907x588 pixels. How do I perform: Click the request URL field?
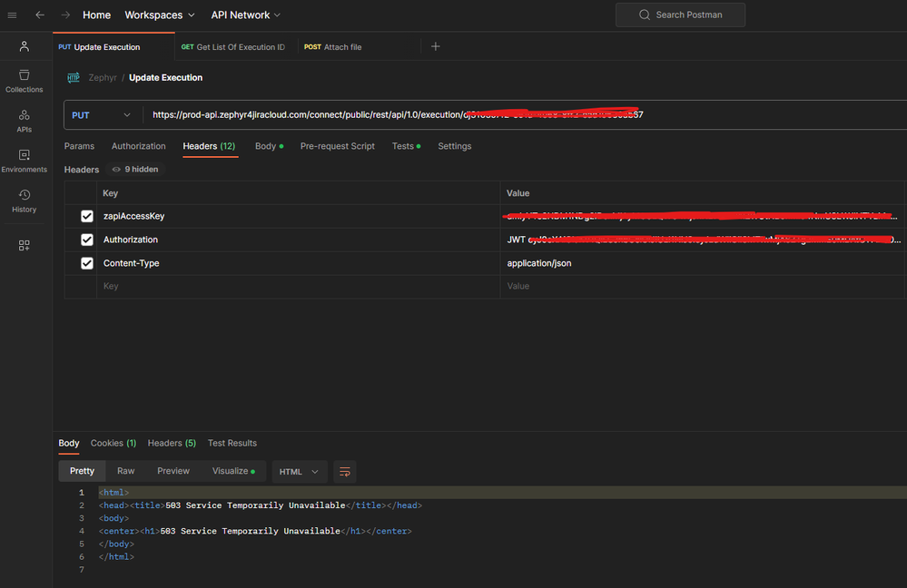(526, 115)
